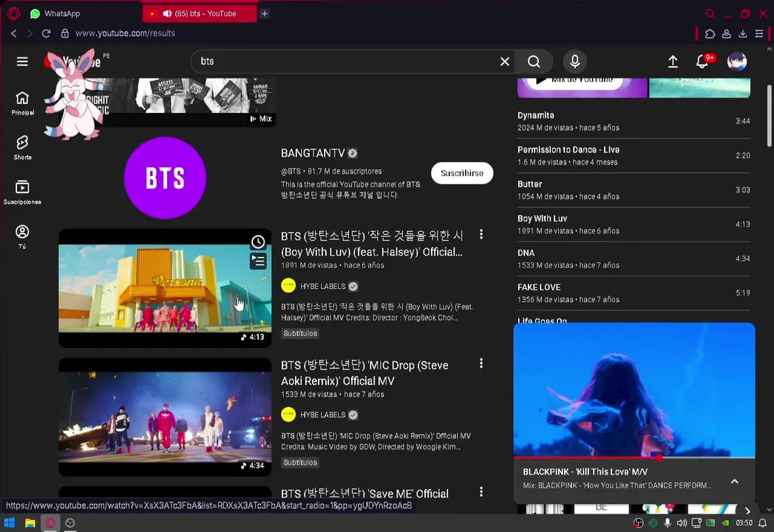Go to Principal home in sidebar
This screenshot has height=532, width=774.
click(22, 103)
